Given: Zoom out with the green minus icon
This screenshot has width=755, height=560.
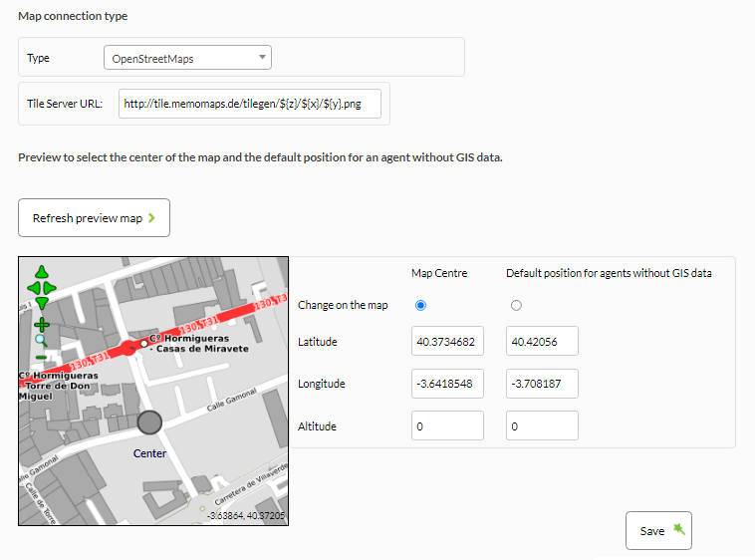Looking at the screenshot, I should [42, 358].
